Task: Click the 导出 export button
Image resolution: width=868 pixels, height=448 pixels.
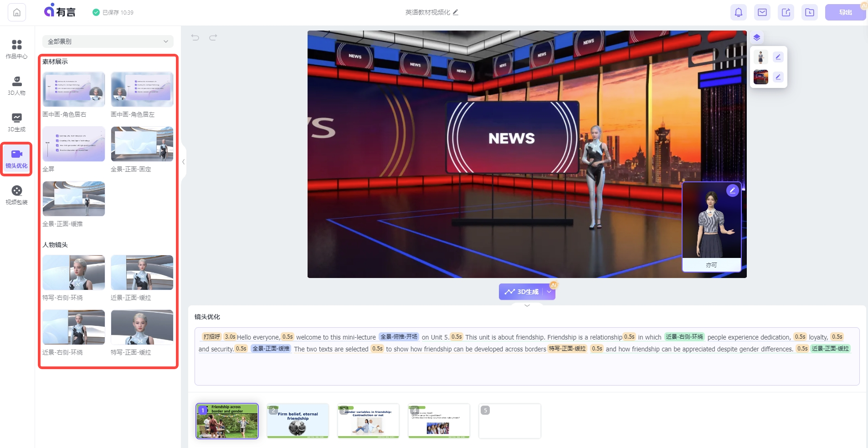Action: (x=845, y=12)
